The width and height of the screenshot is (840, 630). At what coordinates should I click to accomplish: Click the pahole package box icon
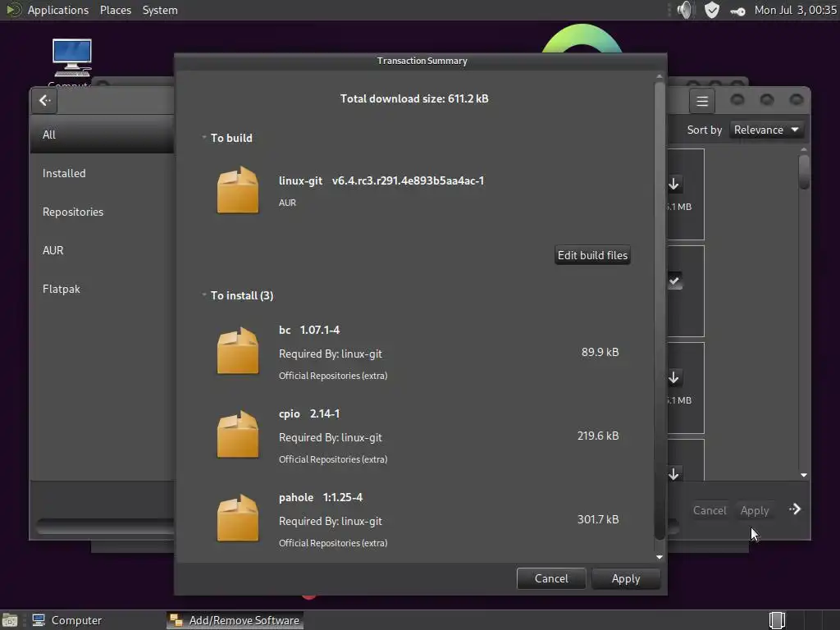(x=237, y=518)
